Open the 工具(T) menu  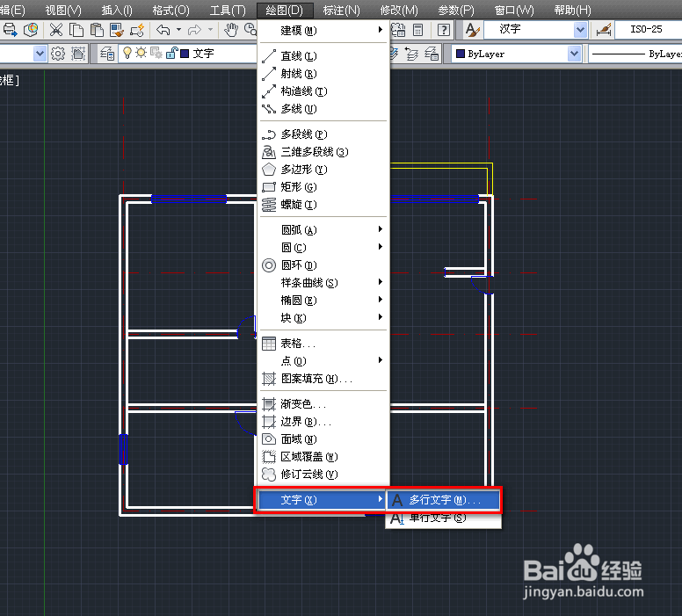click(x=228, y=10)
